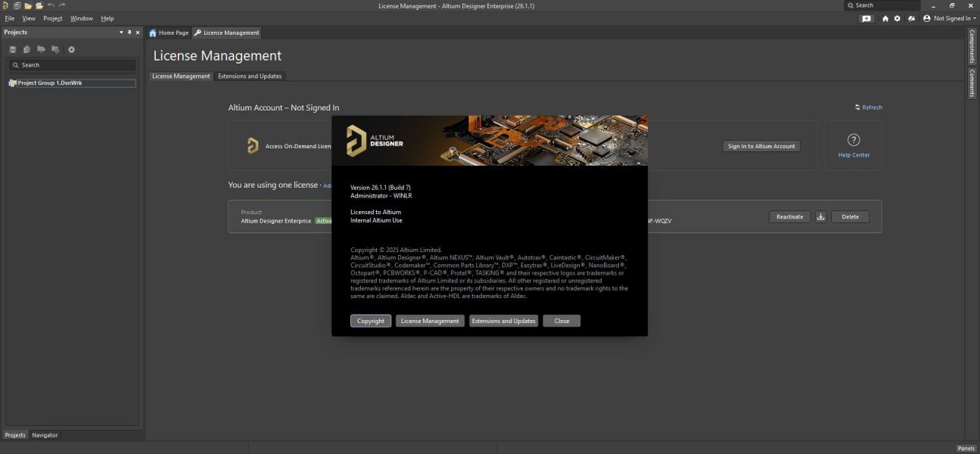
Task: Switch to the Home Page tab
Action: 169,33
